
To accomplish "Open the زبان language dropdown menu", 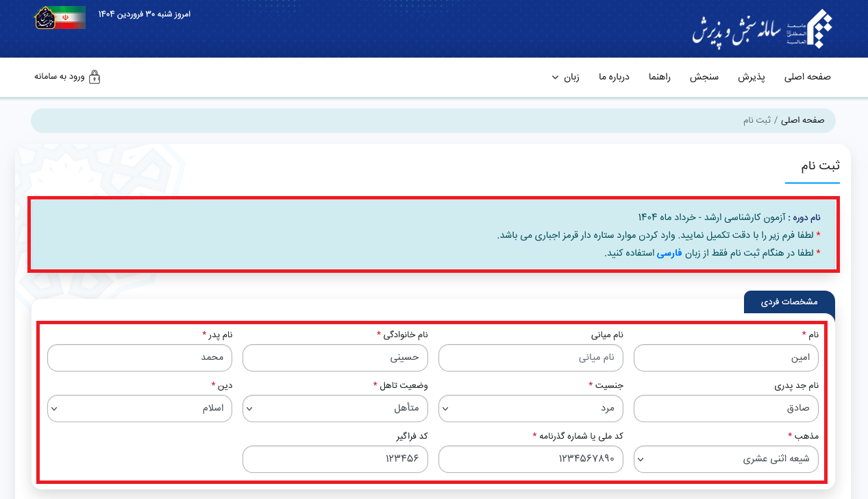I will (565, 77).
